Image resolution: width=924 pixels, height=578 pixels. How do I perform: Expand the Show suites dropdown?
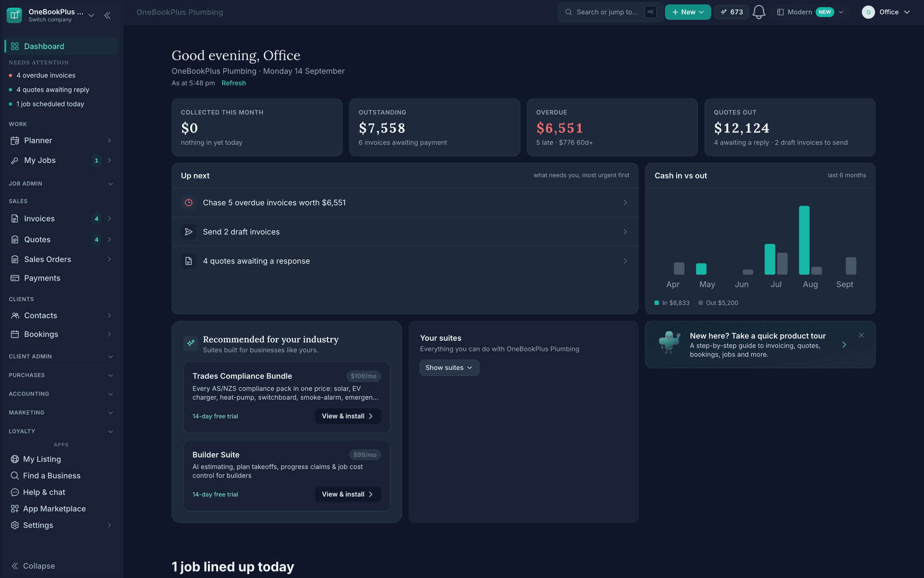coord(449,368)
